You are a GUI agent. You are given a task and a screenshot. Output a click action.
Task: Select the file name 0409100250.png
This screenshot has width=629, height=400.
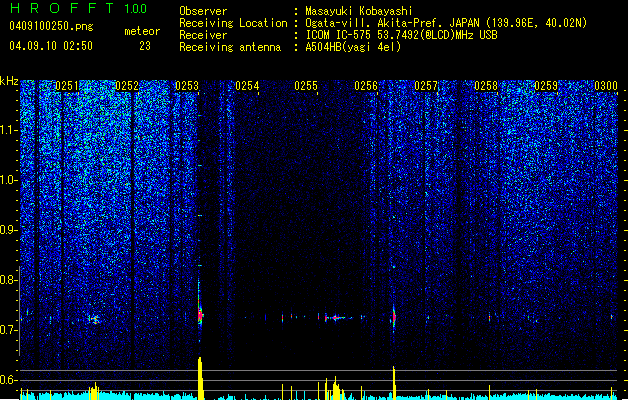(51, 26)
